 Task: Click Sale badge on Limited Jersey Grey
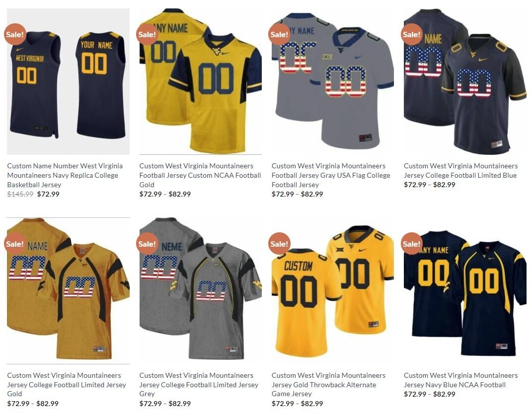point(147,244)
